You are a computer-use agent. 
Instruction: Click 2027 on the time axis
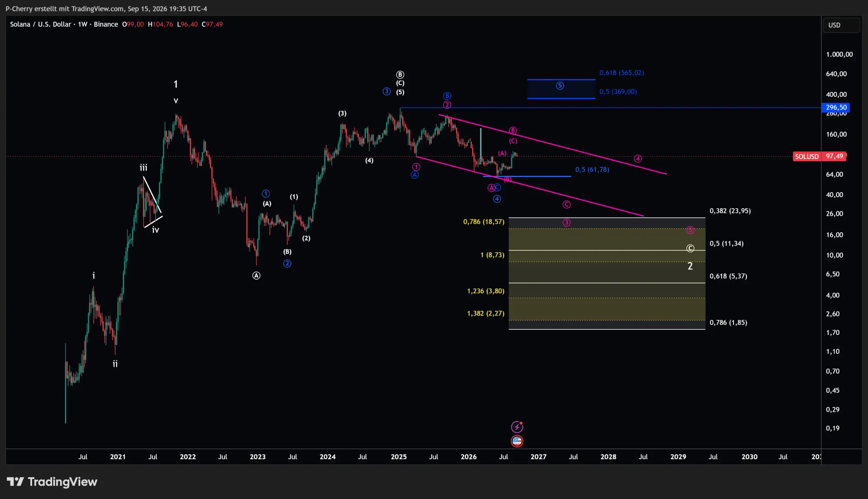point(538,457)
